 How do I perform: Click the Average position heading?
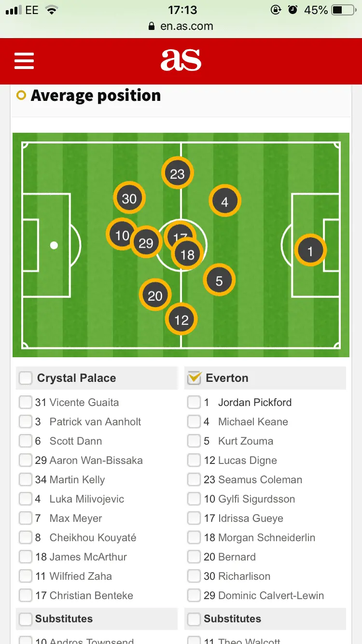(96, 96)
